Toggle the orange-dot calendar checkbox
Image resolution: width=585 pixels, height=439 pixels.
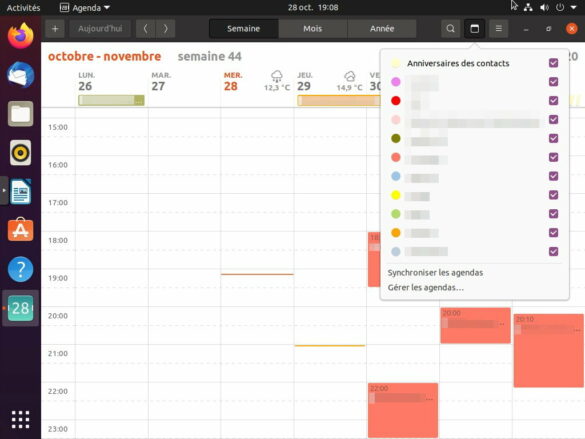click(553, 233)
